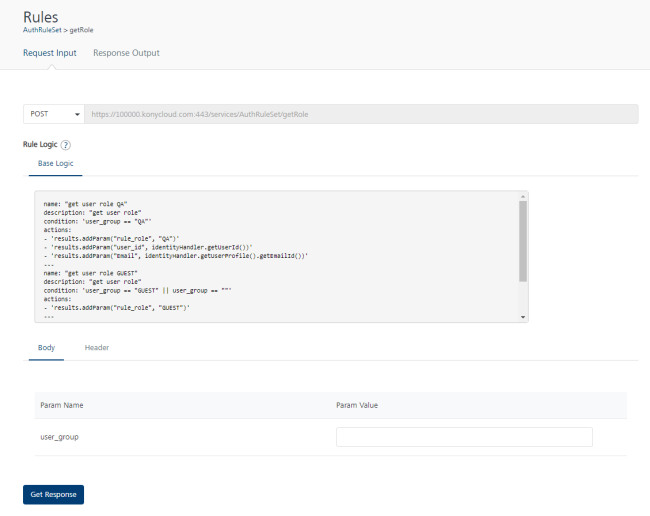Image resolution: width=650 pixels, height=516 pixels.
Task: Click the service URL field
Action: coord(361,114)
